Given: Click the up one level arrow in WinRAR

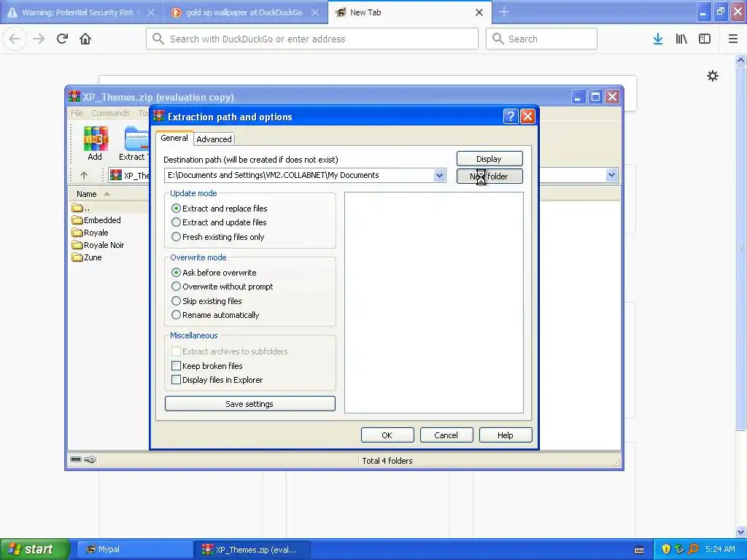Looking at the screenshot, I should pyautogui.click(x=84, y=175).
